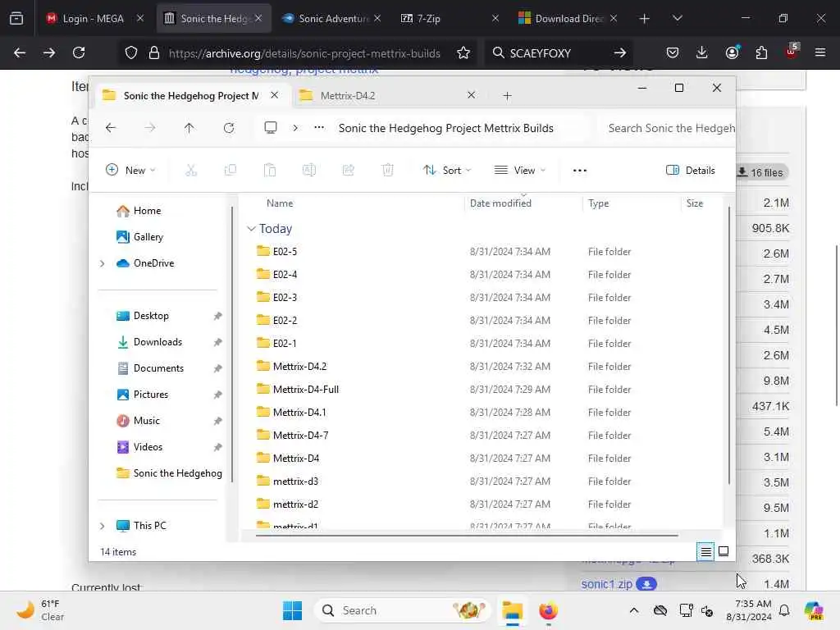Open the See more ellipsis in Explorer toolbar
840x630 pixels.
[580, 171]
